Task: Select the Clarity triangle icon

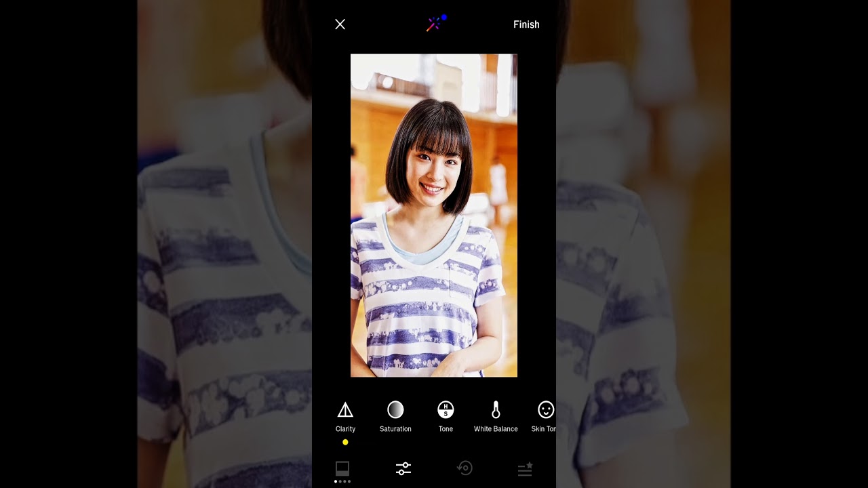Action: (345, 409)
